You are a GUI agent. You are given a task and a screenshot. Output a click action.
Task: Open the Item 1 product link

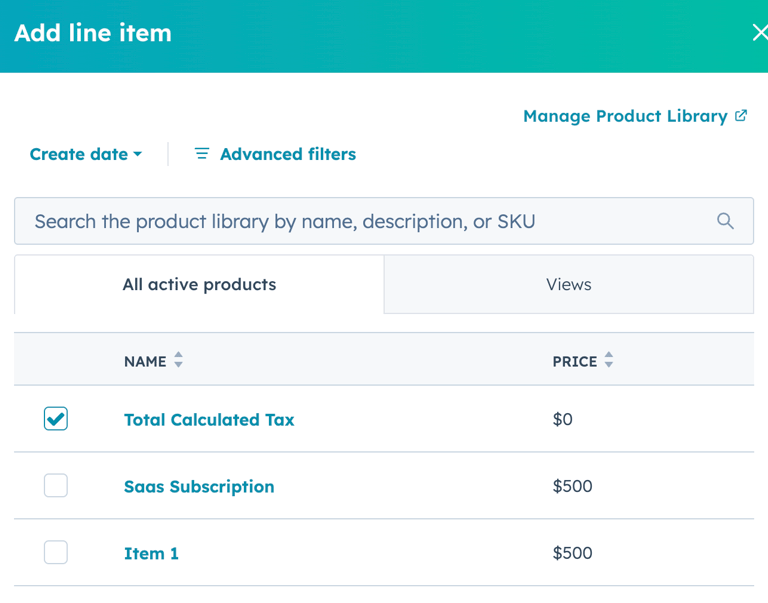point(151,553)
